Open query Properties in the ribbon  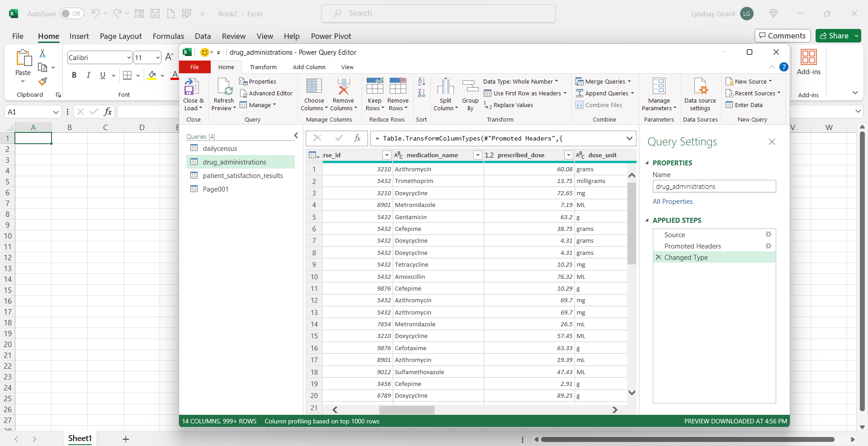258,81
